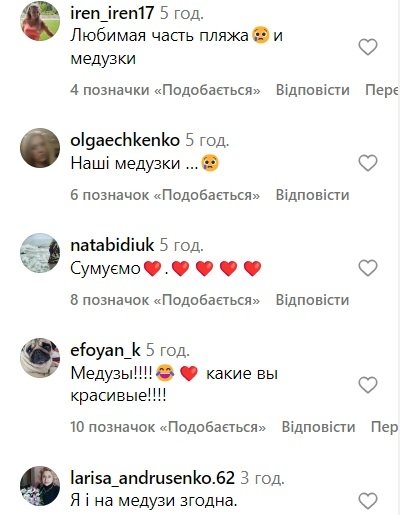Like larisa_andrusenko.62's comment with the heart
400x515 pixels.
point(368,501)
